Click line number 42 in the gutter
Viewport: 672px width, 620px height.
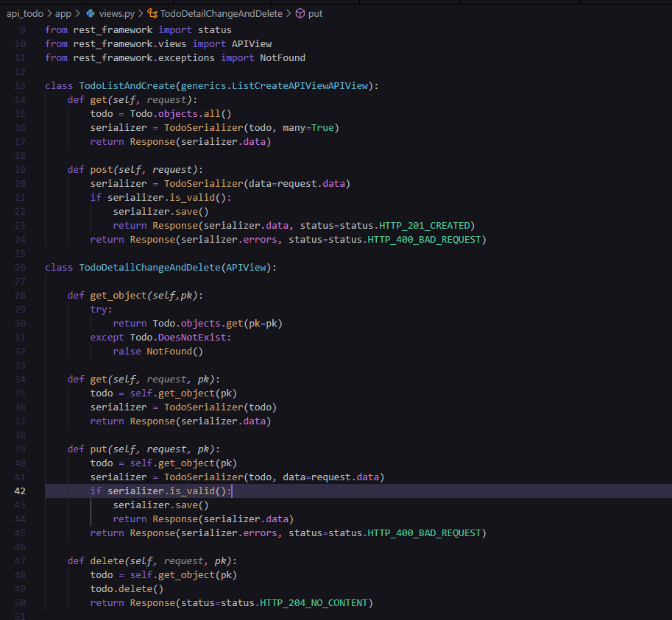point(20,491)
